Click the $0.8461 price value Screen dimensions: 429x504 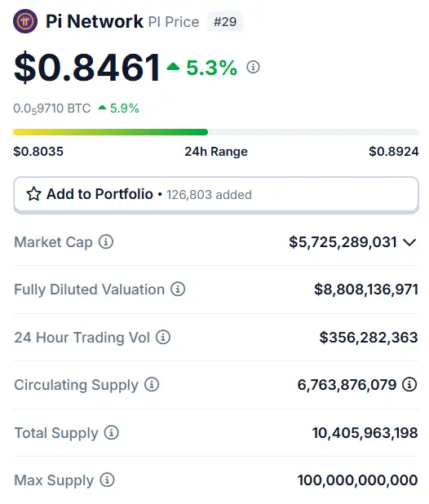[x=87, y=68]
